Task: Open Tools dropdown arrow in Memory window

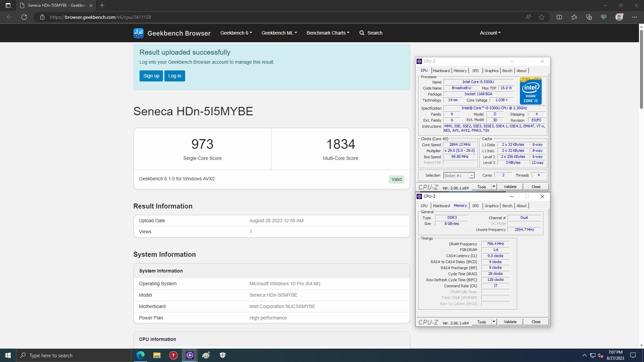Action: (494, 322)
